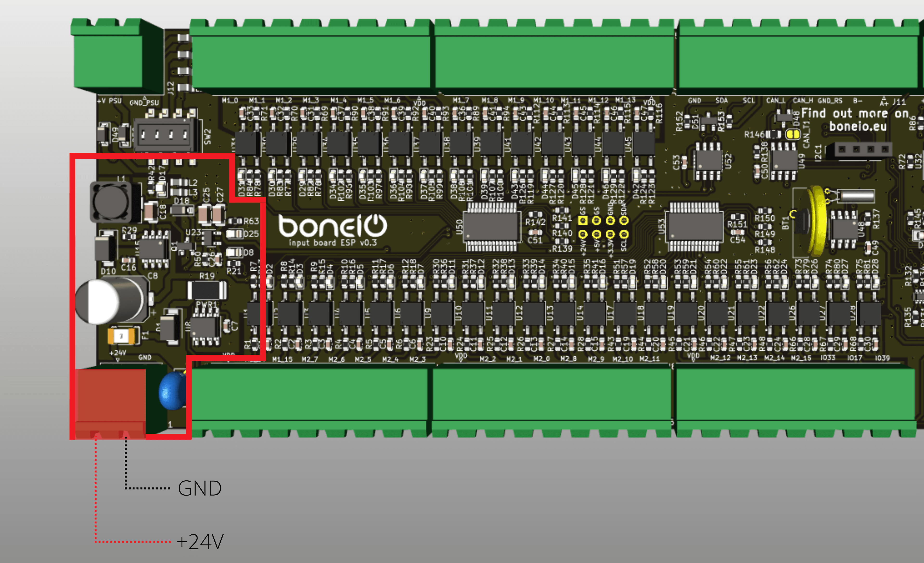The image size is (924, 563).
Task: Click the 'M1_0' input label
Action: point(230,100)
